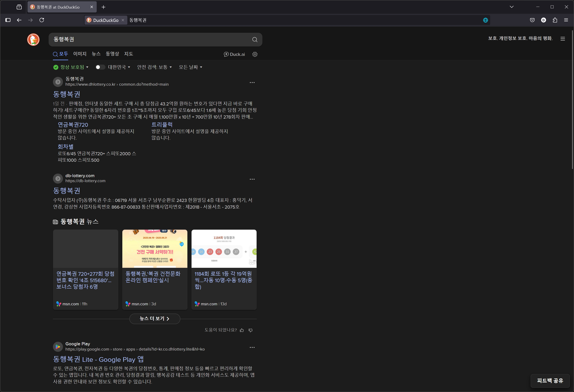Click the 동행복권 뉴스 section newspaper icon
The image size is (574, 392).
(x=55, y=222)
